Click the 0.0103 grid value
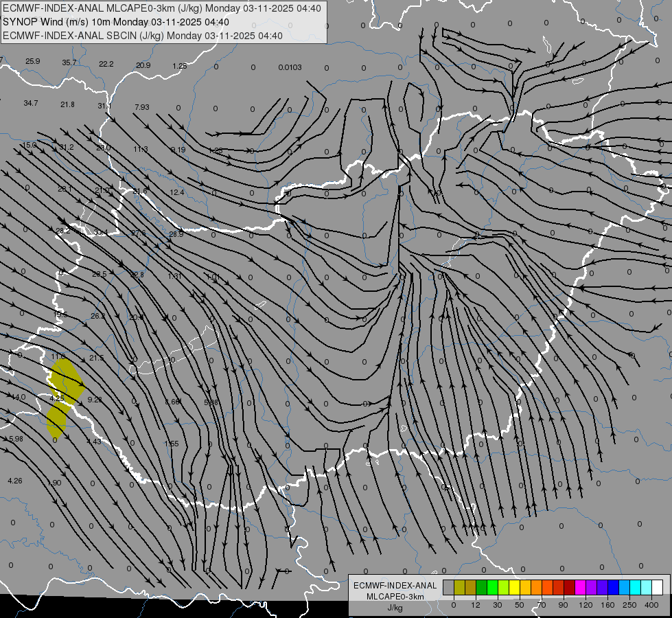 [x=290, y=67]
